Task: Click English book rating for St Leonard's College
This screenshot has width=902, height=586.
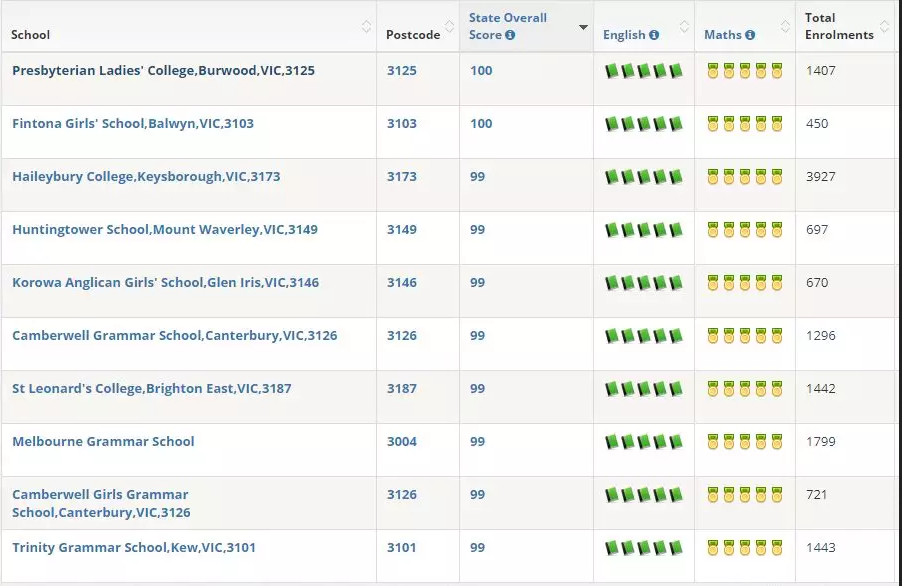Action: click(644, 389)
